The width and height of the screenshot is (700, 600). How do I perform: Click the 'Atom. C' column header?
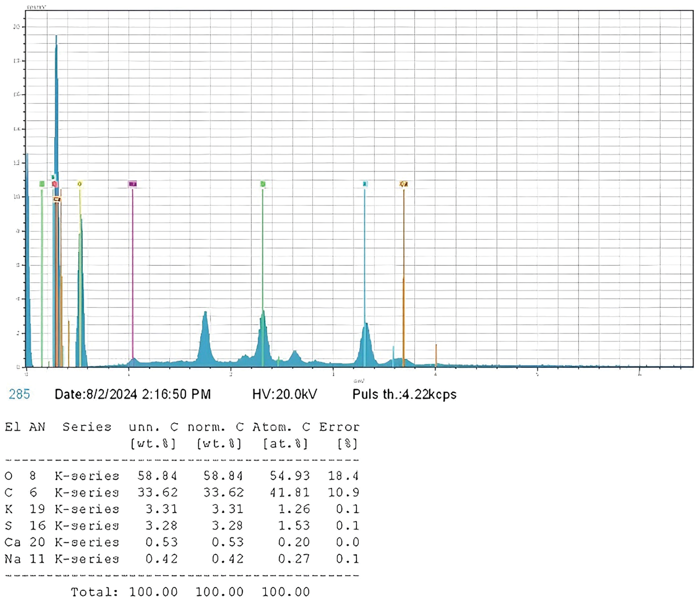click(x=281, y=427)
